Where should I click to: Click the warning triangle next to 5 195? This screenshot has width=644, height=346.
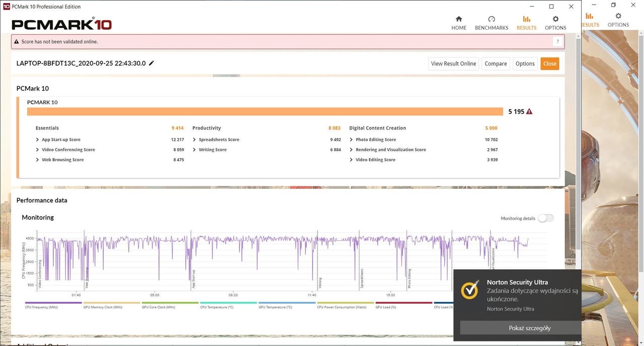coord(529,112)
